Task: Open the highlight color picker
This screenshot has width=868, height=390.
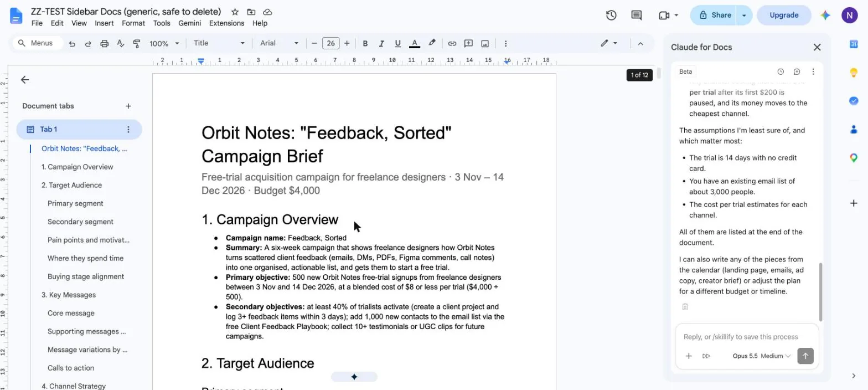Action: (x=432, y=43)
